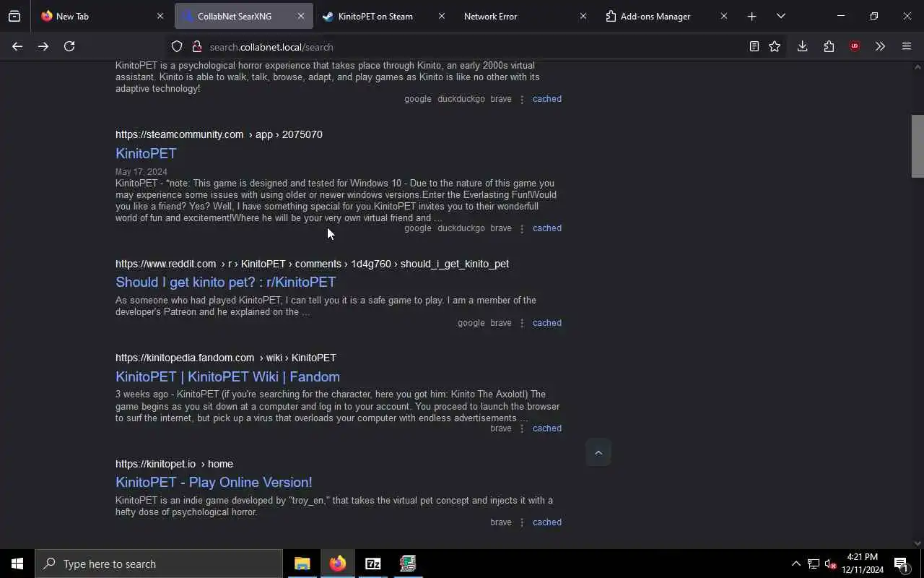
Task: Close the Network Error tab
Action: click(x=583, y=16)
